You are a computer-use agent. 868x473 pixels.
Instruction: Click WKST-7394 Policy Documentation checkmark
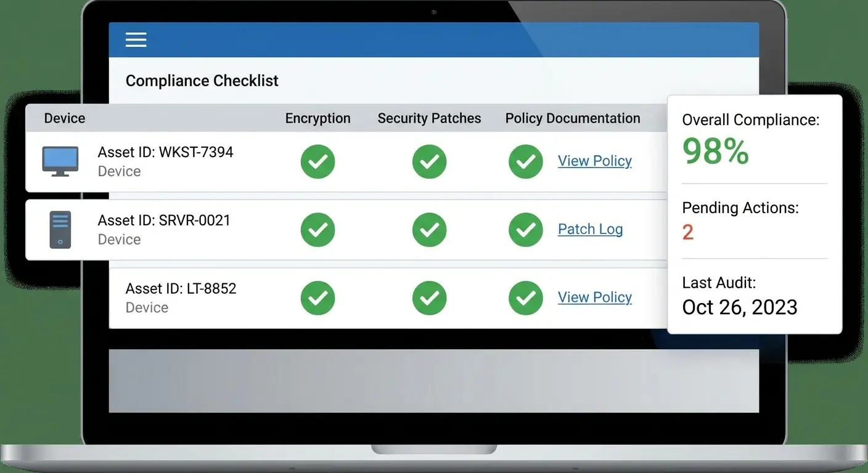(x=525, y=161)
